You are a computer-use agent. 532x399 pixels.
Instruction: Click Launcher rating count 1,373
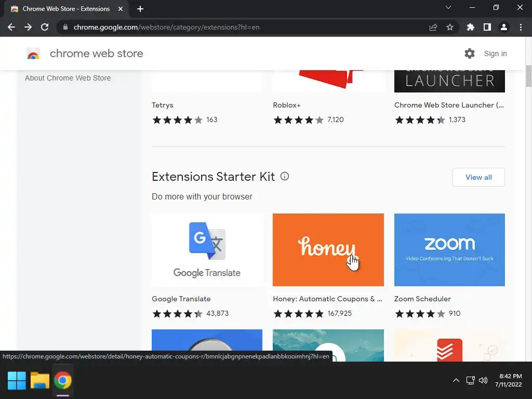click(x=457, y=120)
